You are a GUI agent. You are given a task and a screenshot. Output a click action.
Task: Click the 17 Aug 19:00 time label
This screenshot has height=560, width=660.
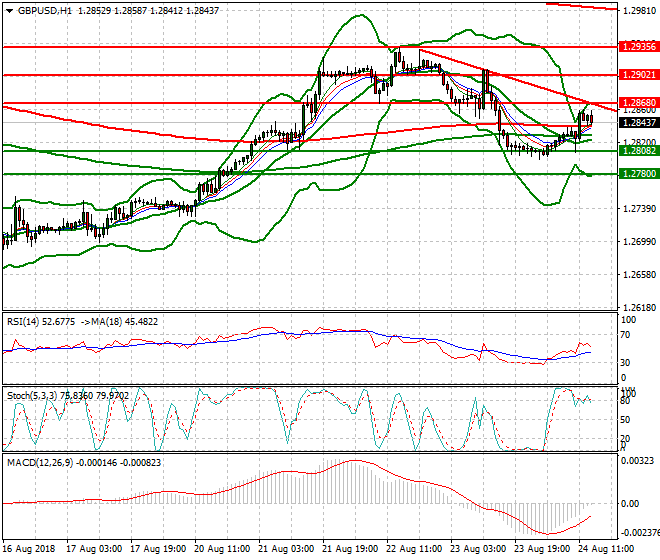pyautogui.click(x=158, y=549)
